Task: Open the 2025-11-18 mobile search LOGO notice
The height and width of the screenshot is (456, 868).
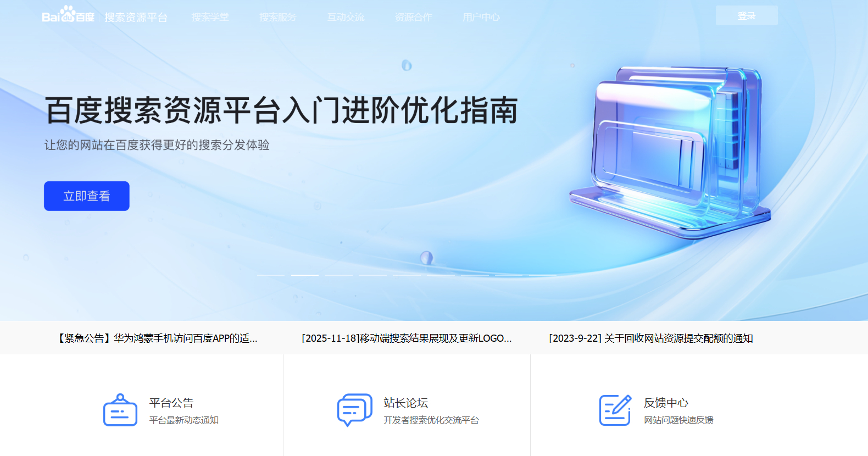Action: (x=407, y=338)
